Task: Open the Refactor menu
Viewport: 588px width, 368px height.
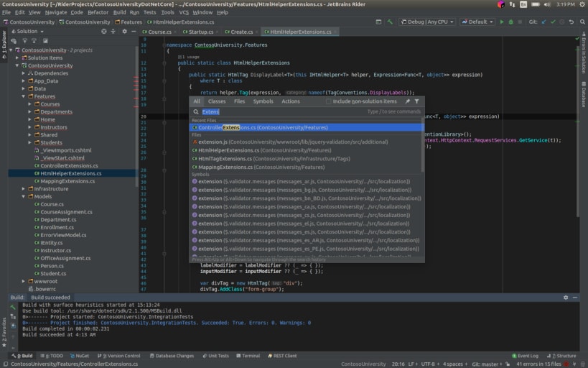Action: 98,12
